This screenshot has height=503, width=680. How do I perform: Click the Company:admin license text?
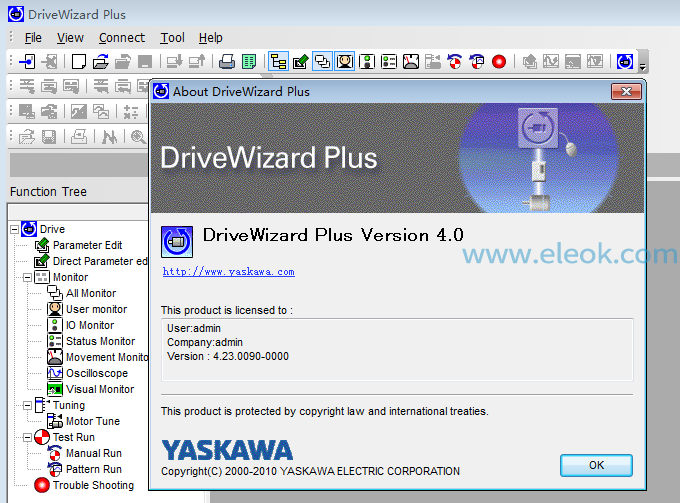point(205,342)
